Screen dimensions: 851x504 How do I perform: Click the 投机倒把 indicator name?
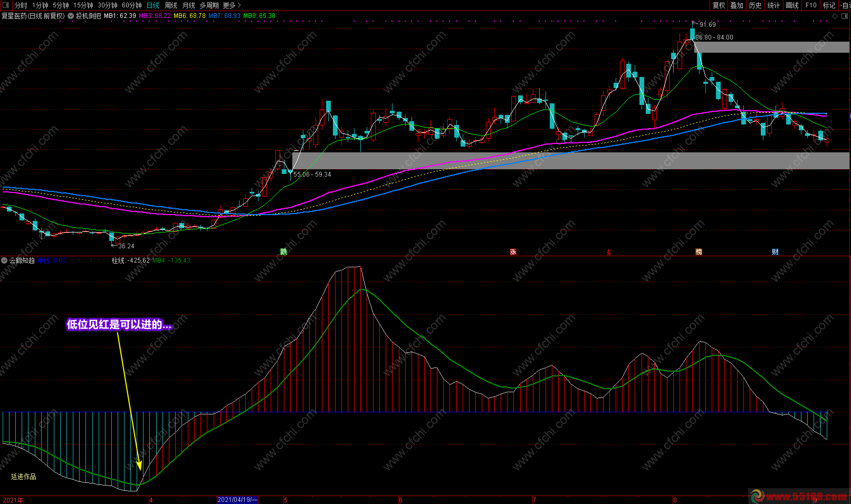coord(88,16)
